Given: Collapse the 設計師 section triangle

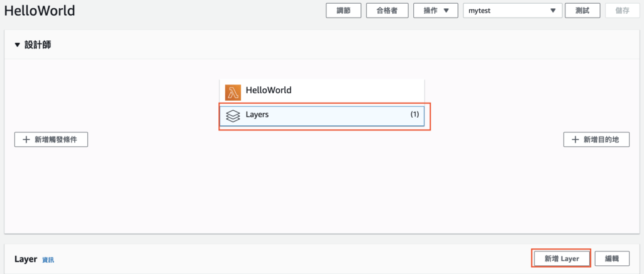Looking at the screenshot, I should (17, 45).
